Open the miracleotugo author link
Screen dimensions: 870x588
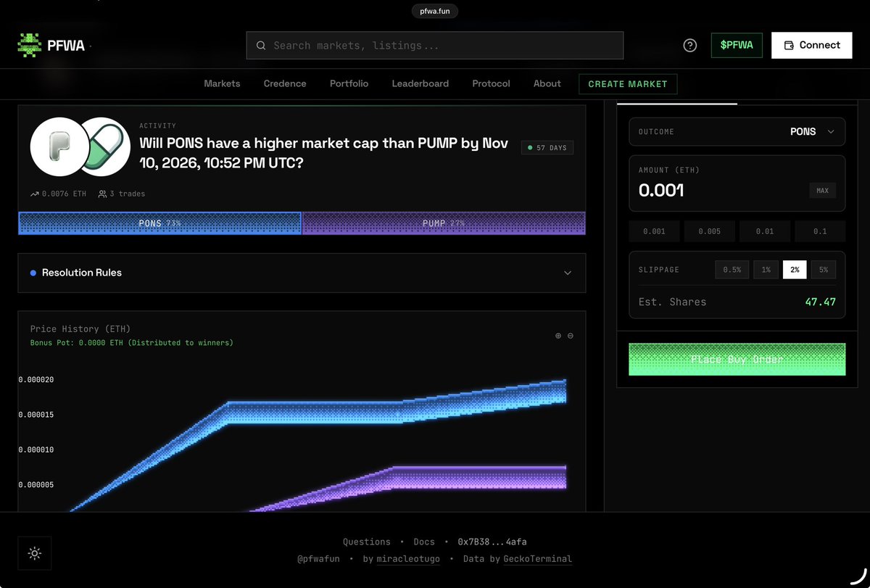407,559
